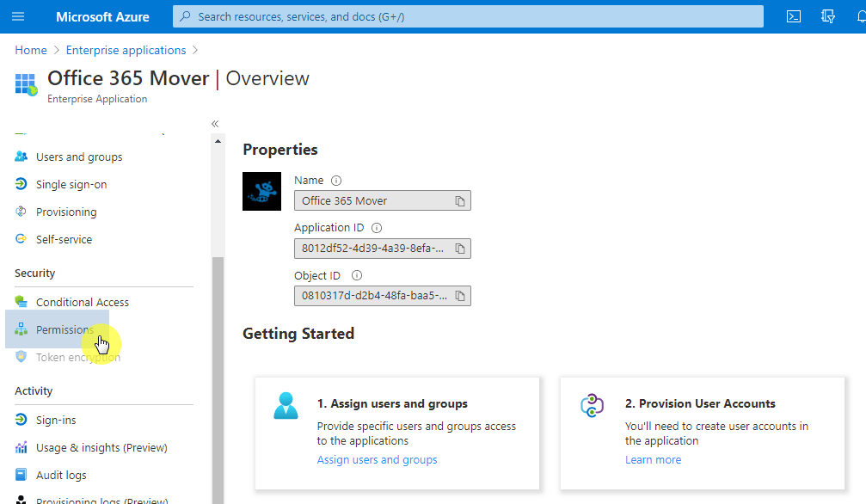Click the Office 365 Mover app logo thumbnail
This screenshot has height=504, width=866.
tap(261, 191)
